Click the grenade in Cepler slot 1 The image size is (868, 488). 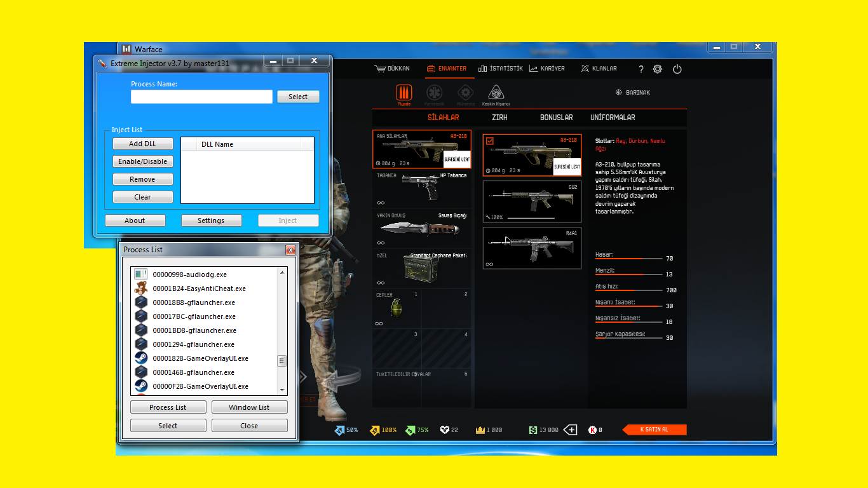[x=396, y=308]
